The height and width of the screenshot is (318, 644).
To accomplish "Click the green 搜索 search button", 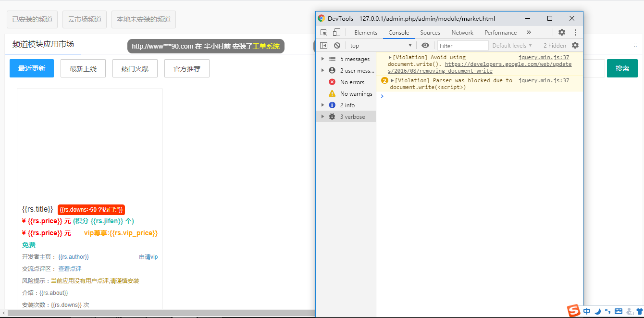I will tap(622, 68).
